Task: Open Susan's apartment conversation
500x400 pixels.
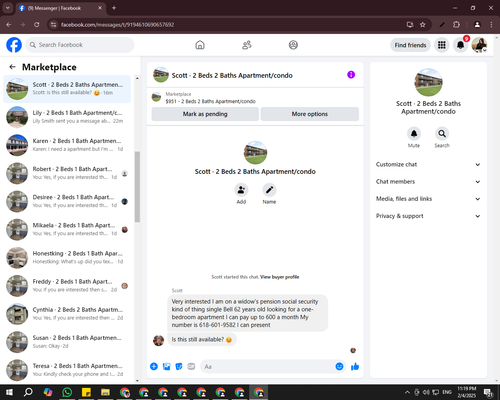Action: (x=67, y=342)
